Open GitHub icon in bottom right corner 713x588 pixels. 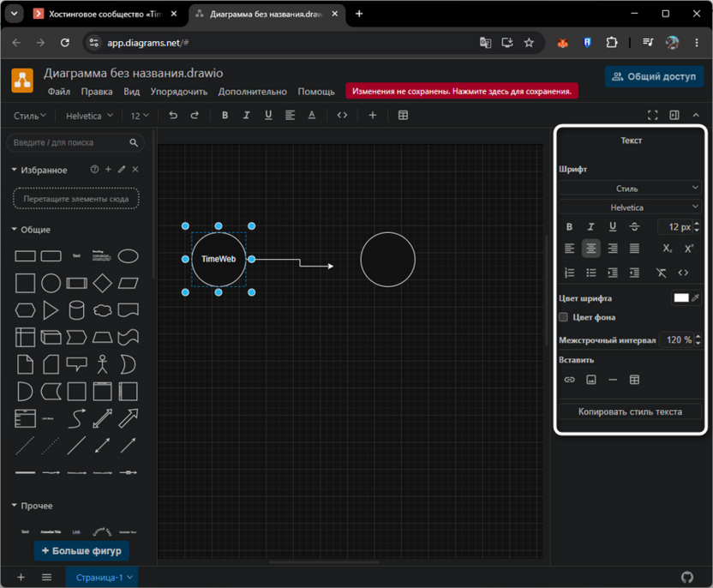687,577
